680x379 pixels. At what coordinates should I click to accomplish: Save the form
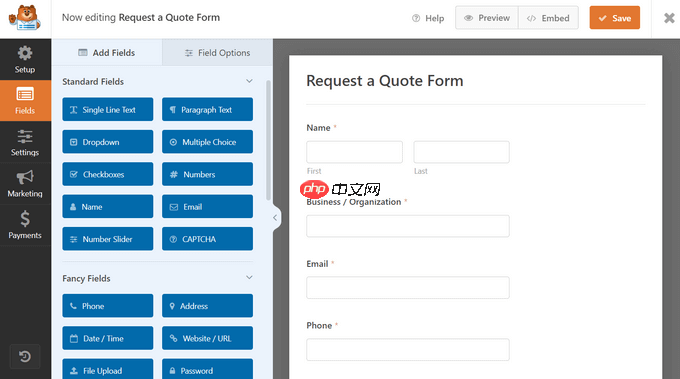(615, 18)
